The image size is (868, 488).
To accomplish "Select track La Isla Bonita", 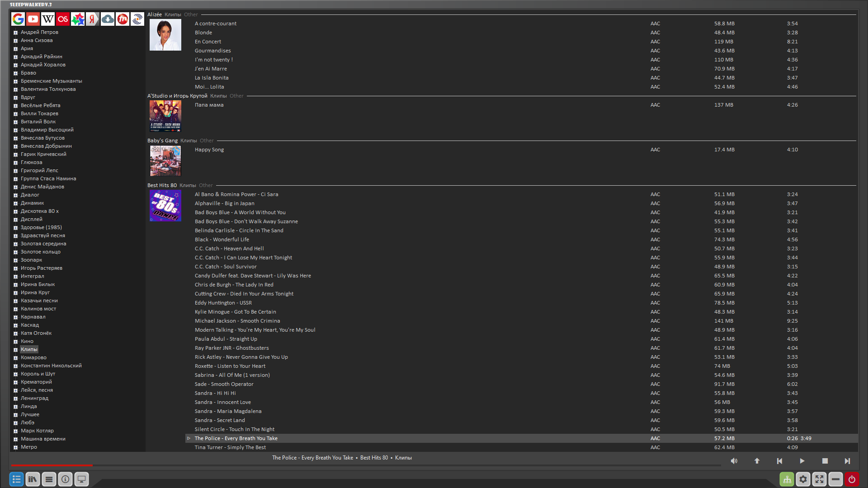I will (522, 78).
